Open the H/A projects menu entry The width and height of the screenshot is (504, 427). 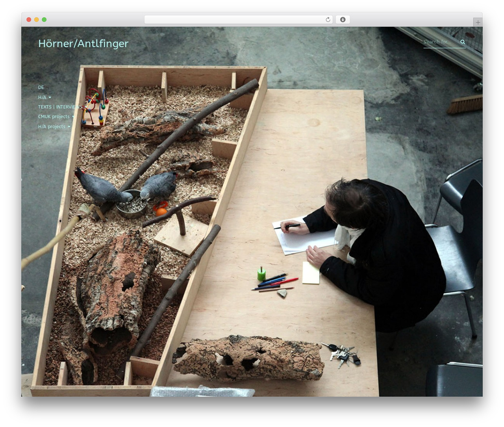(x=52, y=126)
